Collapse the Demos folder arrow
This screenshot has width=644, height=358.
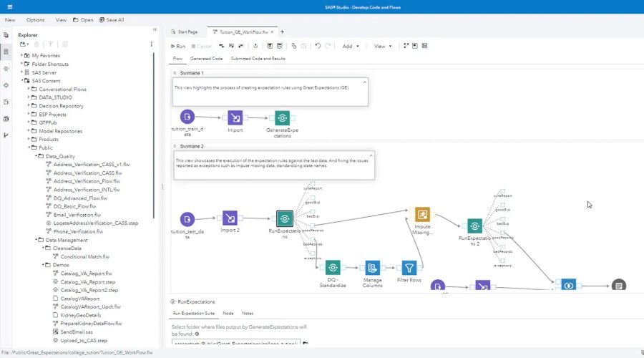(x=43, y=265)
